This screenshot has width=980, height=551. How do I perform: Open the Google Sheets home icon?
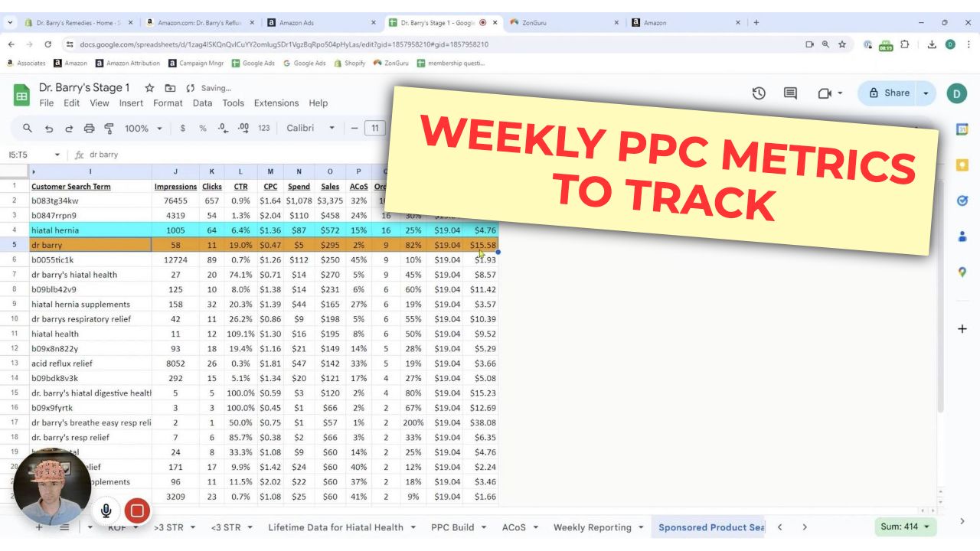pyautogui.click(x=21, y=95)
